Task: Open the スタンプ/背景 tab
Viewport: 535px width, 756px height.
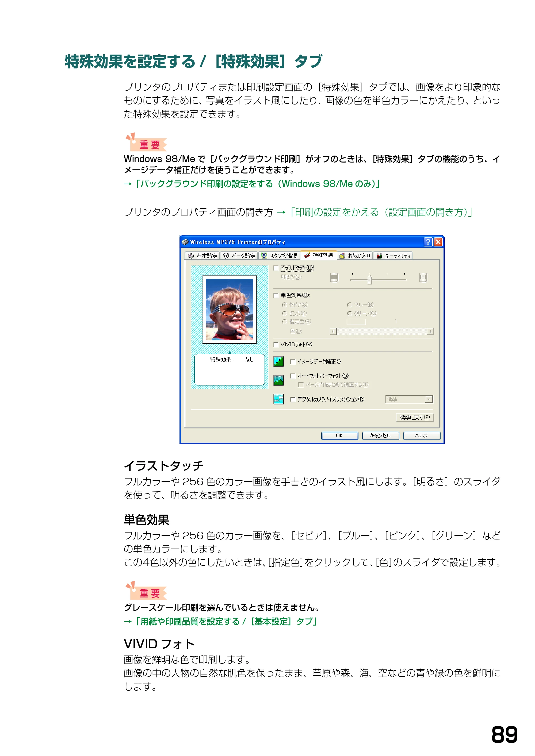Action: click(279, 256)
